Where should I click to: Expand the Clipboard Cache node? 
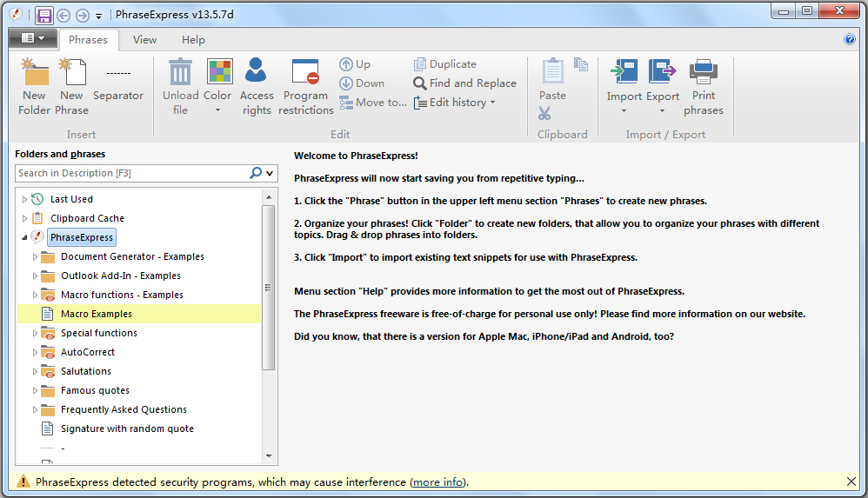[x=24, y=218]
